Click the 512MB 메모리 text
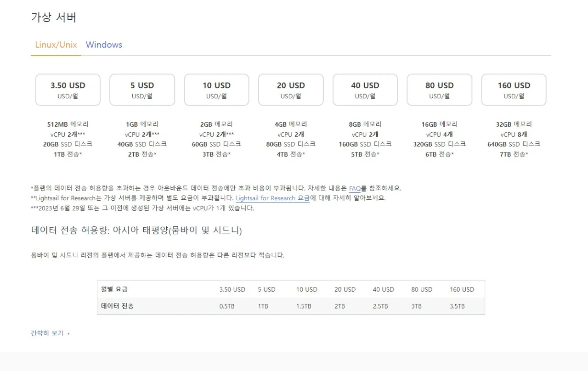The image size is (588, 371). [68, 124]
